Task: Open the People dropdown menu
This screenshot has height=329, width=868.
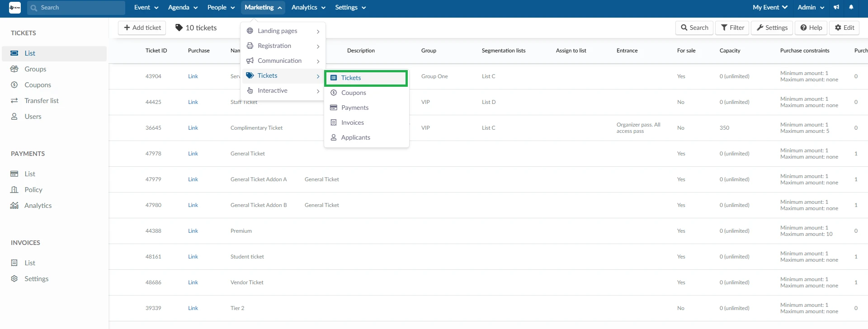Action: 221,7
